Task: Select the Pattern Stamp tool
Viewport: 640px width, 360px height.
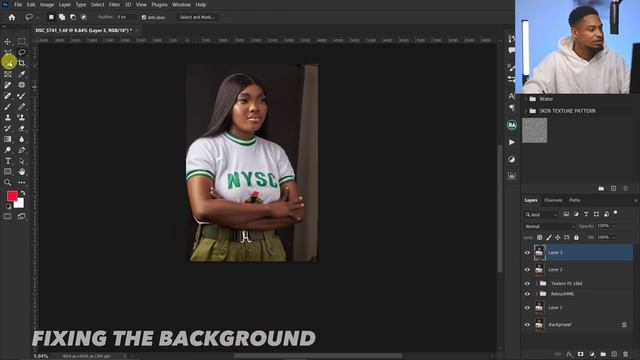Action: coord(22,118)
